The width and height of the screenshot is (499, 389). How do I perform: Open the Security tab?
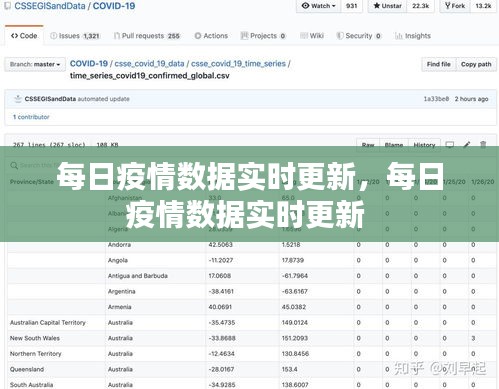click(359, 36)
